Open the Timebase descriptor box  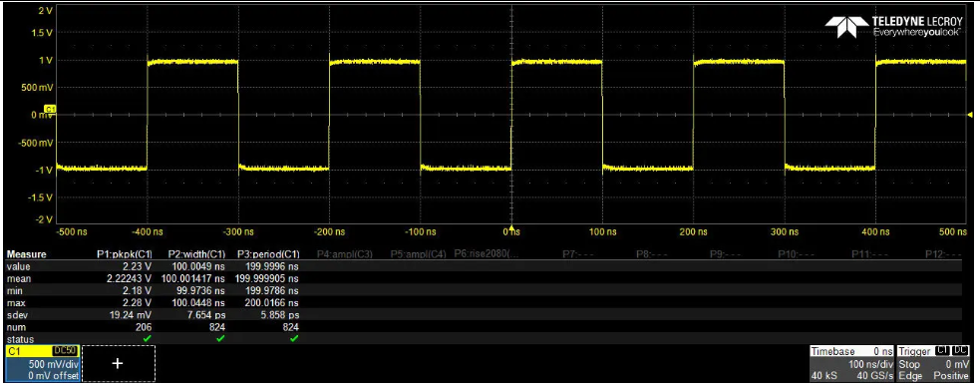click(852, 363)
